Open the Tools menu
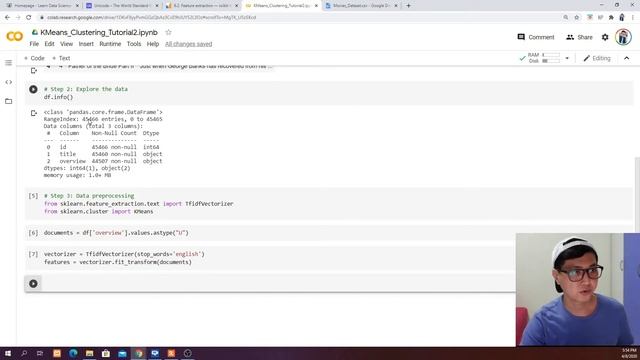This screenshot has width=640, height=360. click(134, 44)
